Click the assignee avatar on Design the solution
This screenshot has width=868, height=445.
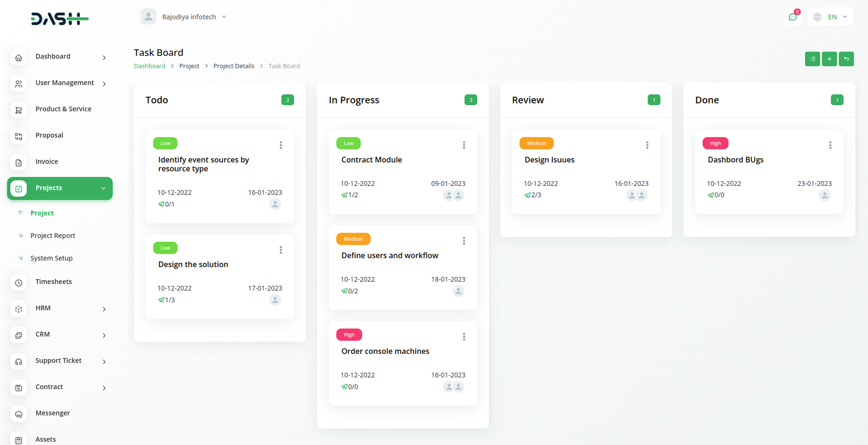[275, 300]
